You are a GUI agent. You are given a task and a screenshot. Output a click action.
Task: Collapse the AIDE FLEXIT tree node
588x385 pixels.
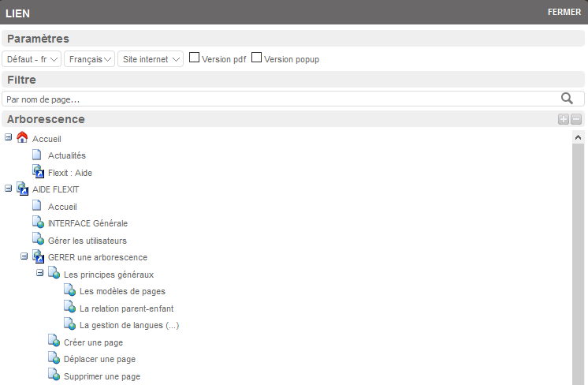tap(9, 189)
